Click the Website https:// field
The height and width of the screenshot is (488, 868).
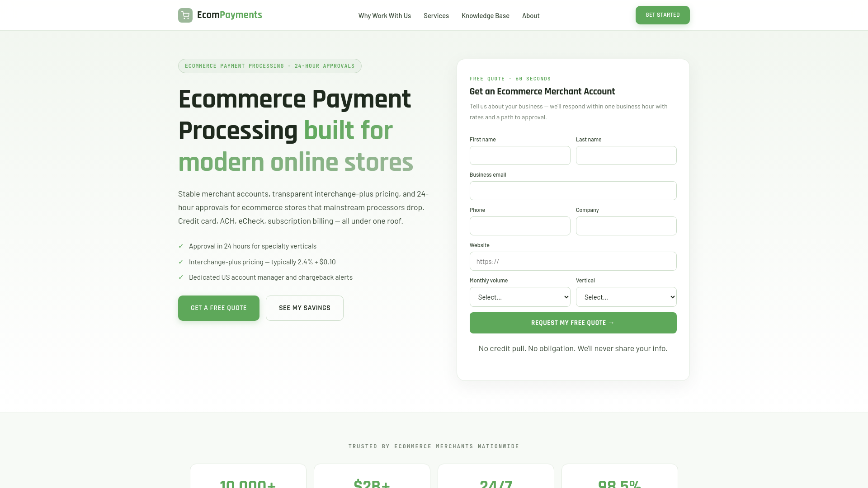tap(573, 261)
